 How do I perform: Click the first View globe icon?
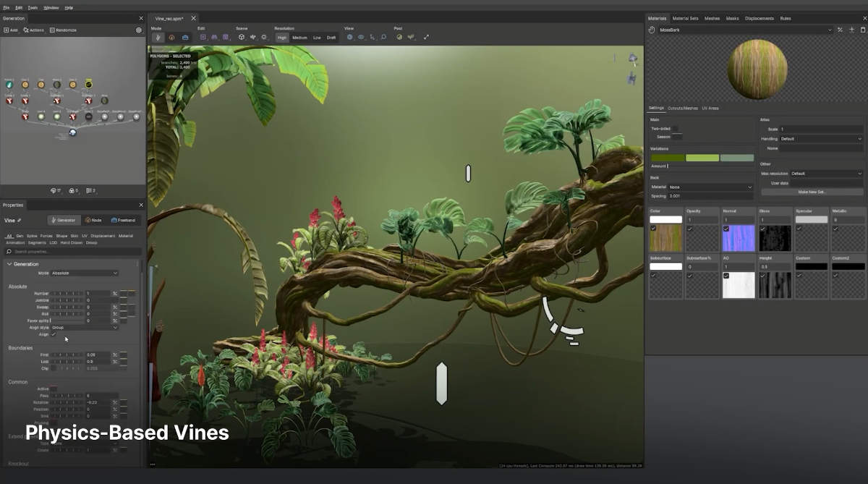350,37
